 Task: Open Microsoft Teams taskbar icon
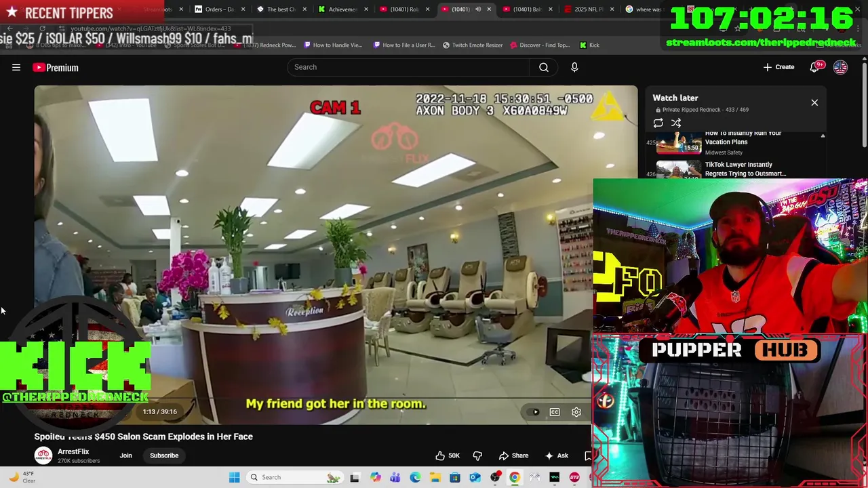coord(395,477)
